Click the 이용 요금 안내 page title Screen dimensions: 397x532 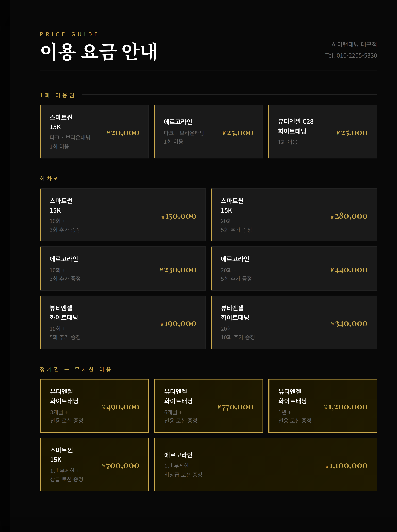click(x=99, y=51)
